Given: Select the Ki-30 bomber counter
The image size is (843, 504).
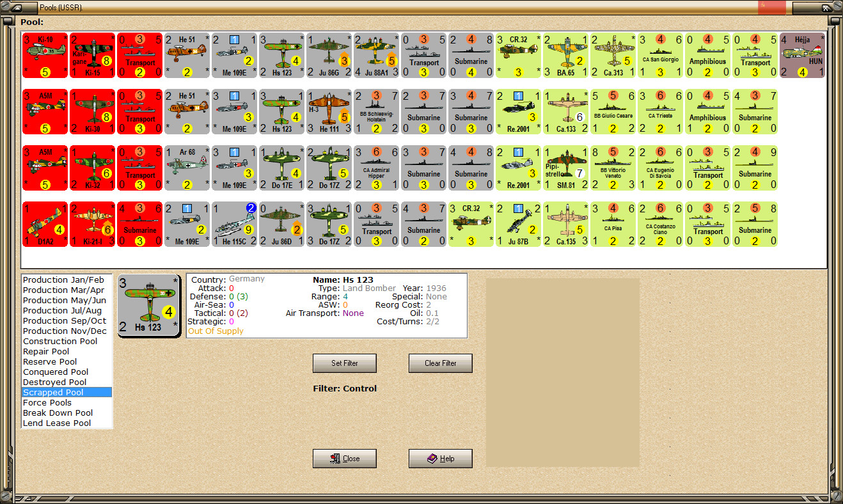Looking at the screenshot, I should tap(92, 112).
